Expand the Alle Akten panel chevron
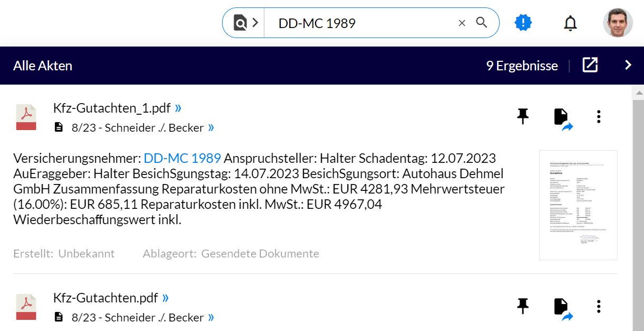The height and width of the screenshot is (331, 644). (628, 65)
